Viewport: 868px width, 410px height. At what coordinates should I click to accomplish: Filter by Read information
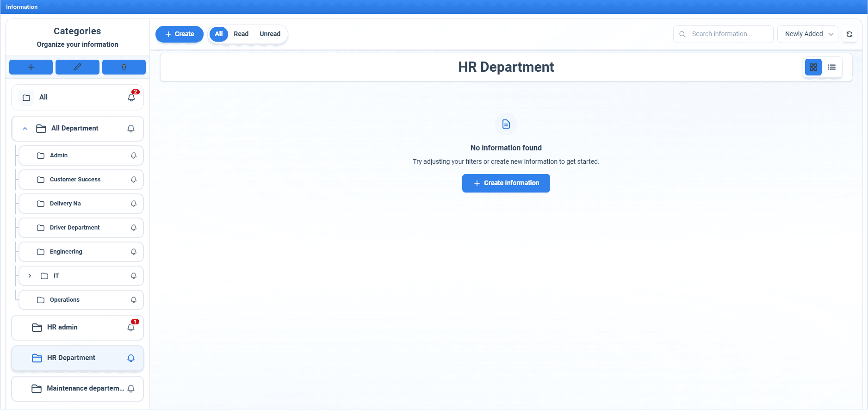[241, 34]
